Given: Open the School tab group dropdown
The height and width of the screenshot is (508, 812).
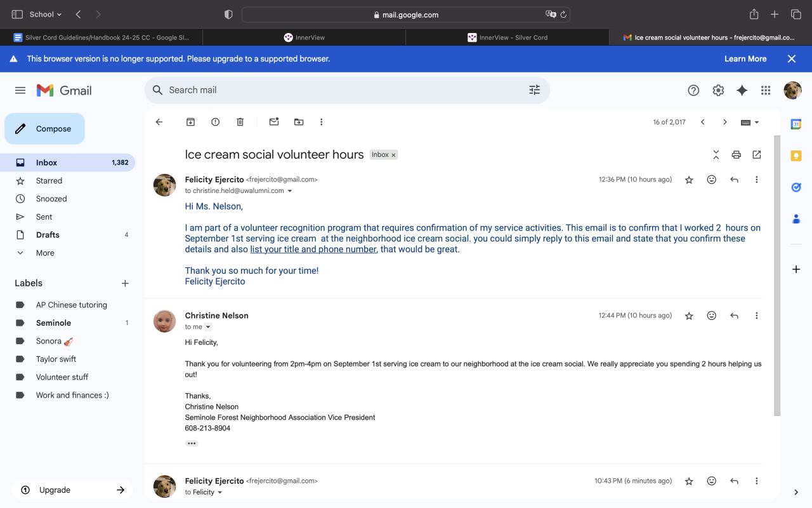Looking at the screenshot, I should 46,14.
